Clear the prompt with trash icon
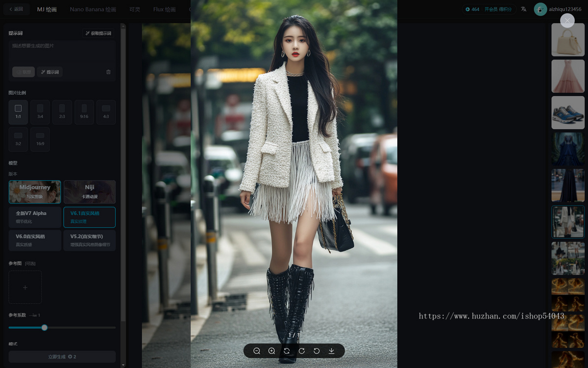588x368 pixels. (x=108, y=72)
